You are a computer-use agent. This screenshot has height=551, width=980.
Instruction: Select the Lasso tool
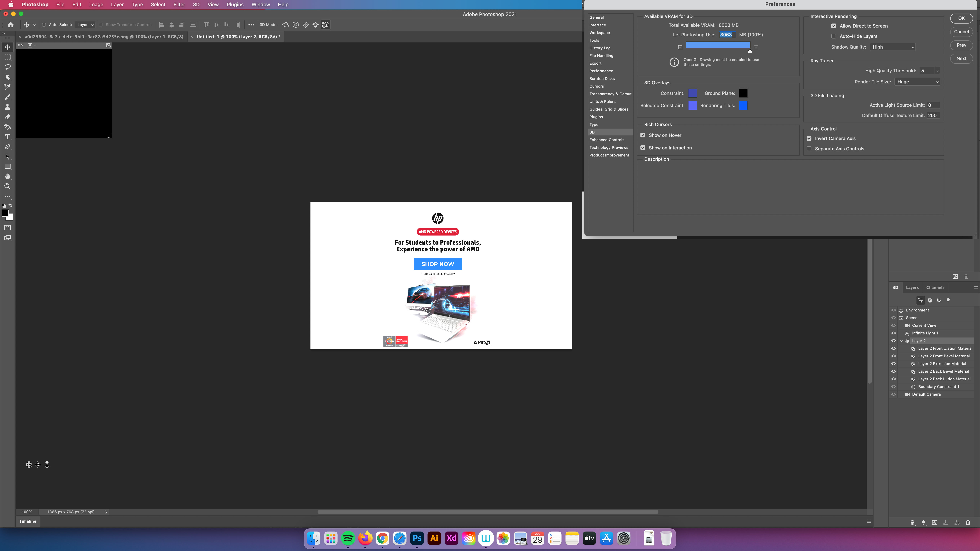click(7, 67)
